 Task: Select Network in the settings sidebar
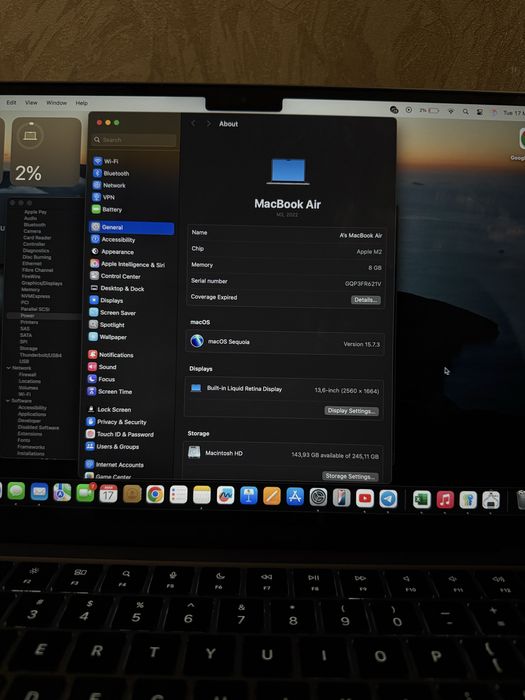(x=109, y=185)
